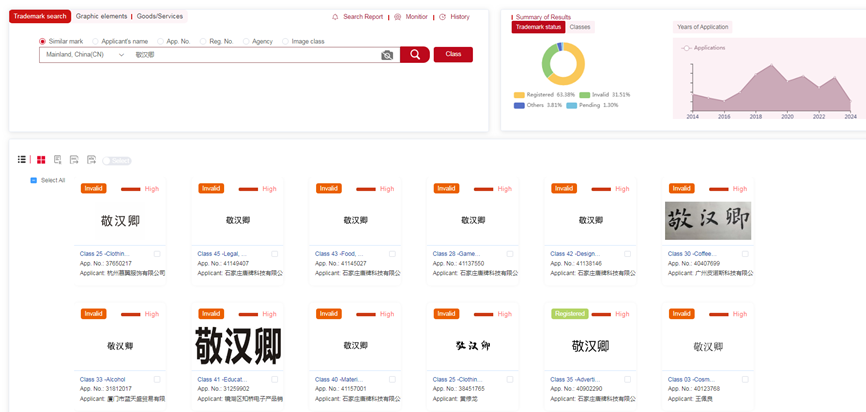Viewport: 866px width, 412px height.
Task: Tick checkbox on Class 45 Legal card
Action: pos(275,254)
